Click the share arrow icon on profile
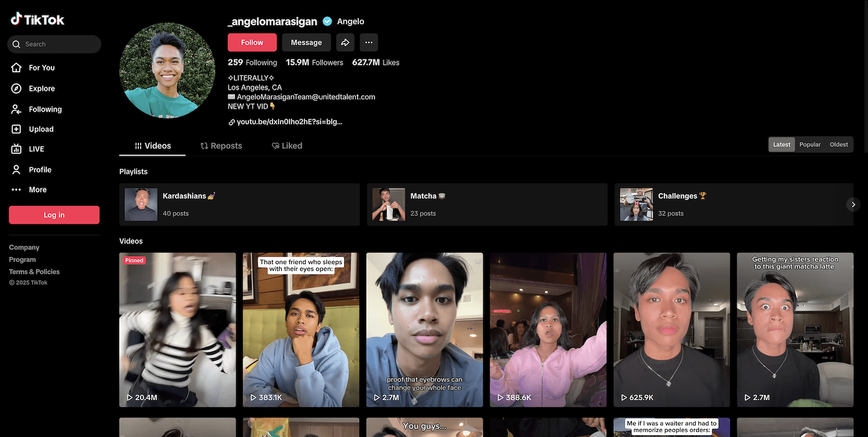Image resolution: width=868 pixels, height=437 pixels. pos(345,42)
